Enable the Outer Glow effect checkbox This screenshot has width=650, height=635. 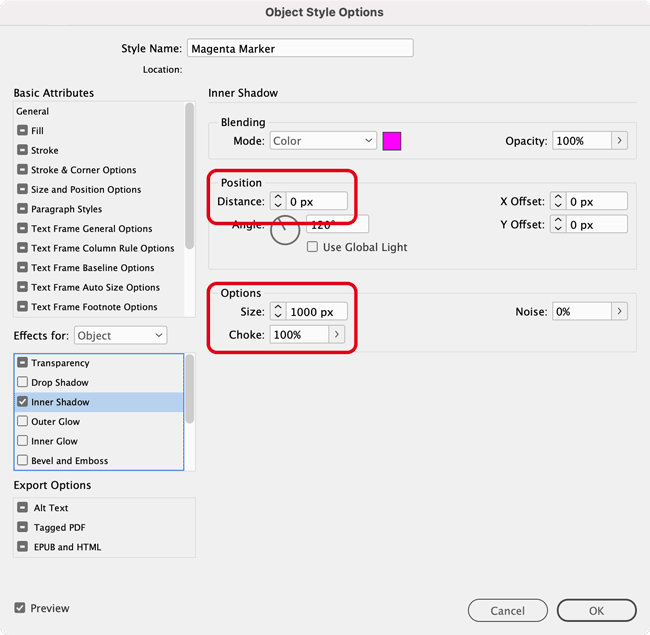pyautogui.click(x=22, y=421)
